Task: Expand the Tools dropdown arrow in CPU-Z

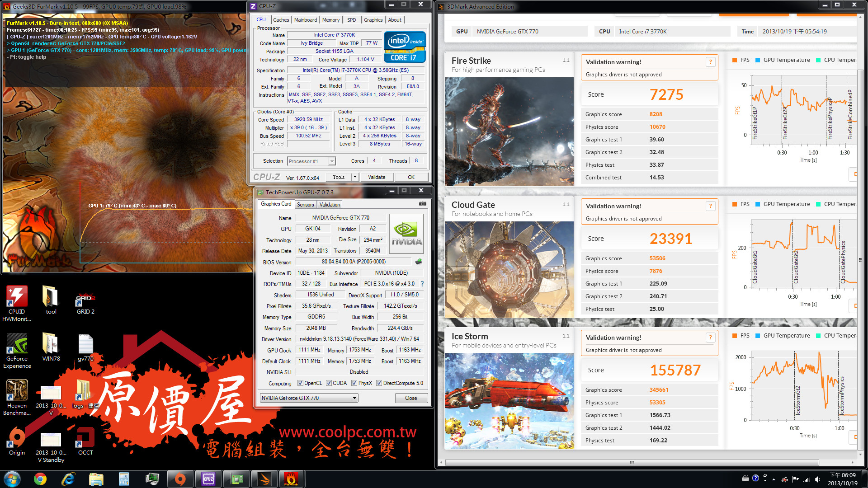Action: coord(355,177)
